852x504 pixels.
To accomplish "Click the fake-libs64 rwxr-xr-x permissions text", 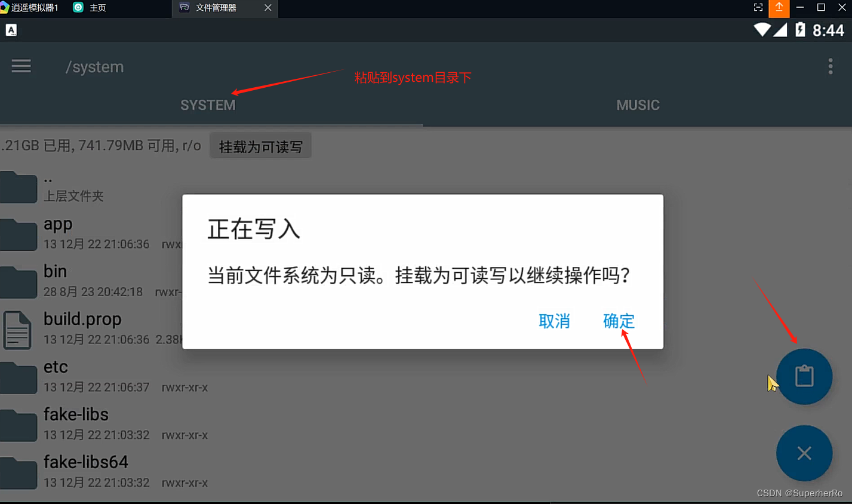I will coord(184,483).
